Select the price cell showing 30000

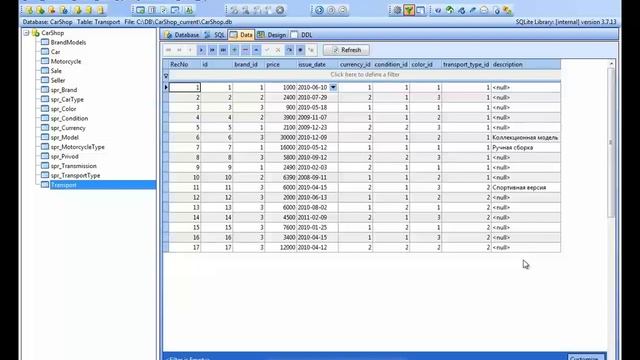pyautogui.click(x=280, y=138)
